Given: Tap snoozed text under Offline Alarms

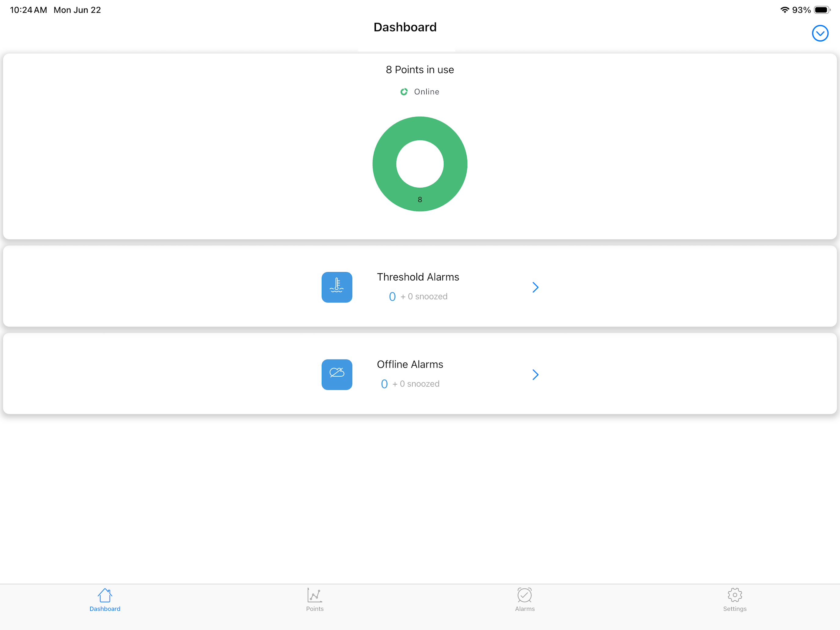Looking at the screenshot, I should pyautogui.click(x=416, y=384).
